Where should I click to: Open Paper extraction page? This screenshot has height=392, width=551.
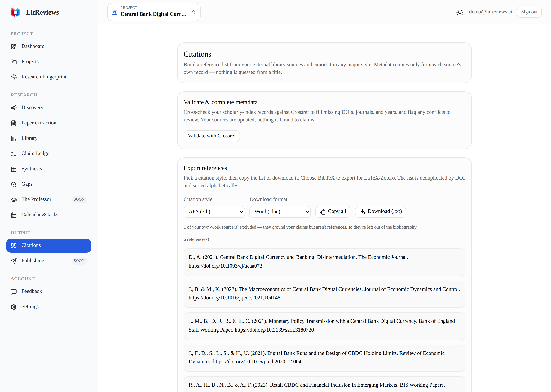click(x=49, y=123)
